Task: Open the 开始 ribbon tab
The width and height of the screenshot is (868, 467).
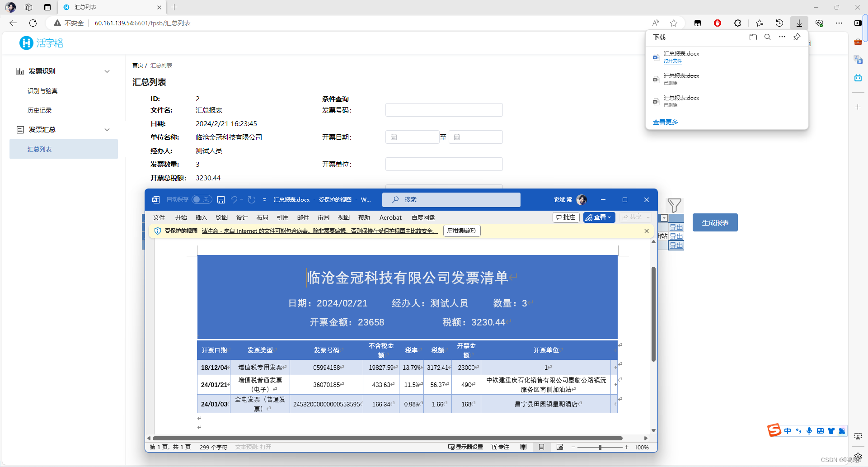Action: pos(181,217)
